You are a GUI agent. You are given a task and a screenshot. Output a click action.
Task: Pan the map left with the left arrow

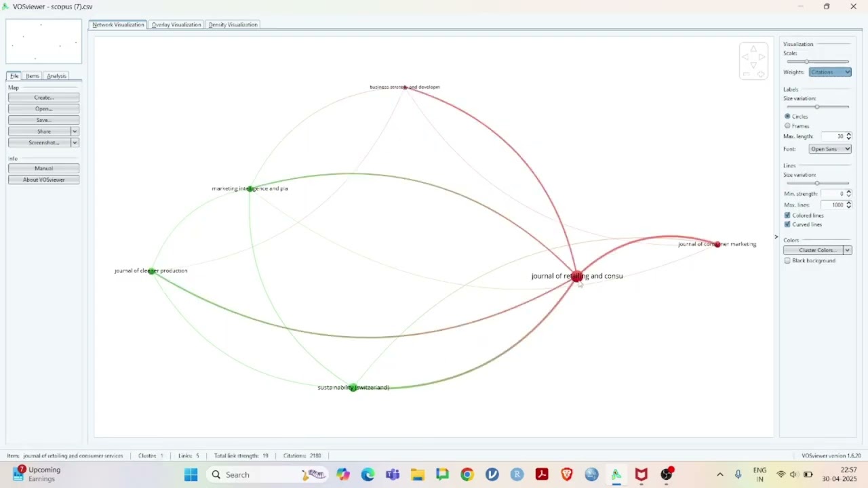pyautogui.click(x=746, y=57)
